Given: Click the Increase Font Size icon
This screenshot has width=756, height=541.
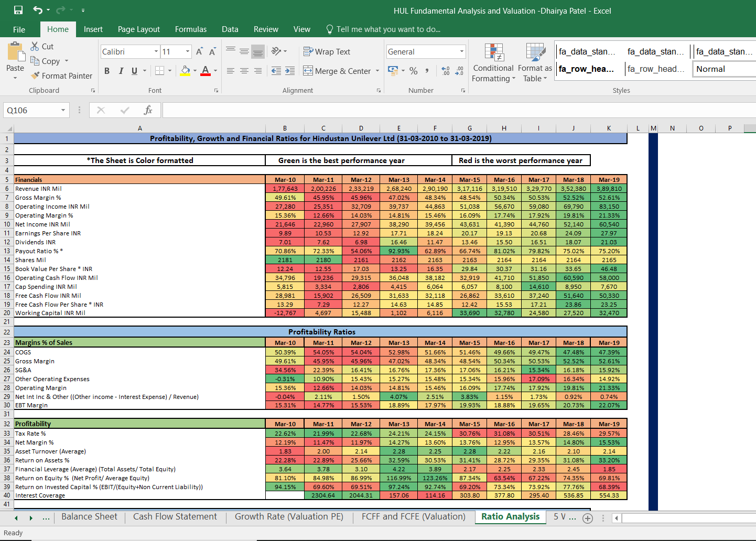Looking at the screenshot, I should pos(199,51).
